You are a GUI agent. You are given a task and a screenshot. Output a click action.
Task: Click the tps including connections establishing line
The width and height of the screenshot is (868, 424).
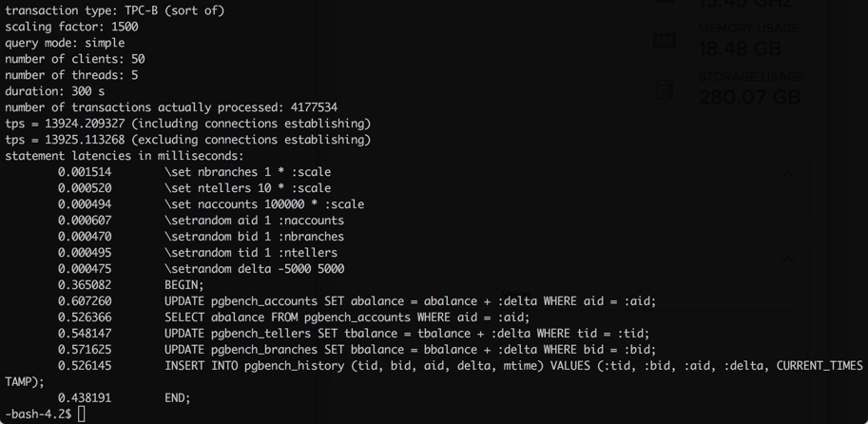[x=188, y=124]
